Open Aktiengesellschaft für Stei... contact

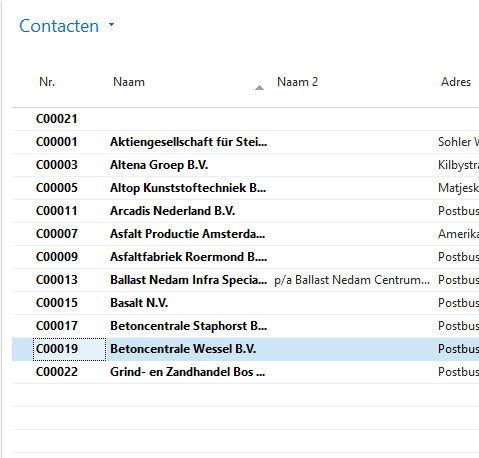189,142
